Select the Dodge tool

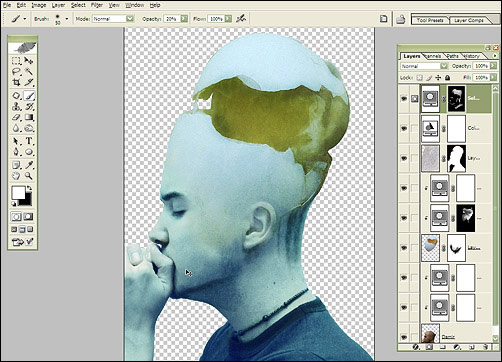pos(29,128)
